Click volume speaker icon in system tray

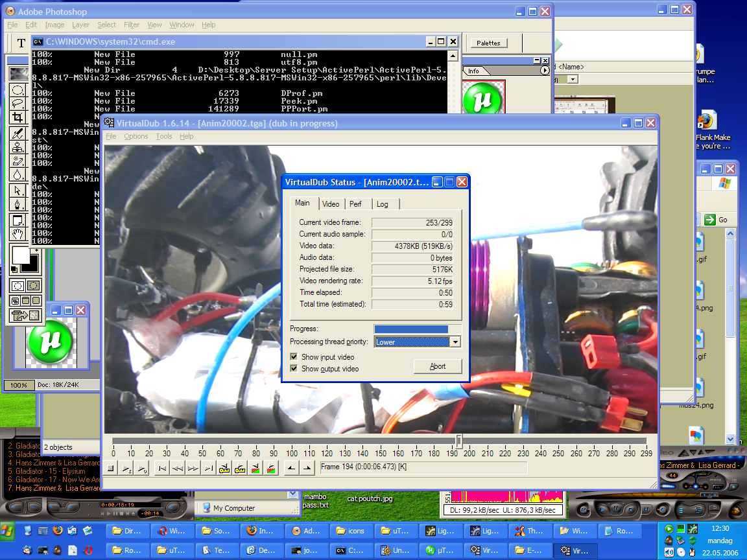click(x=669, y=552)
